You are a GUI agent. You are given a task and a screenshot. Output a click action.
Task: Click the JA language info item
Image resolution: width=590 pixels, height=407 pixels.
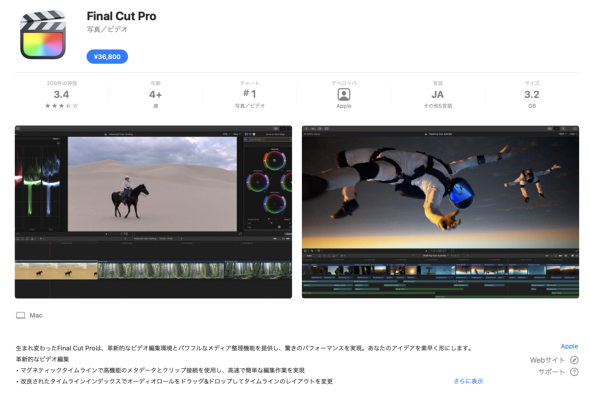438,94
